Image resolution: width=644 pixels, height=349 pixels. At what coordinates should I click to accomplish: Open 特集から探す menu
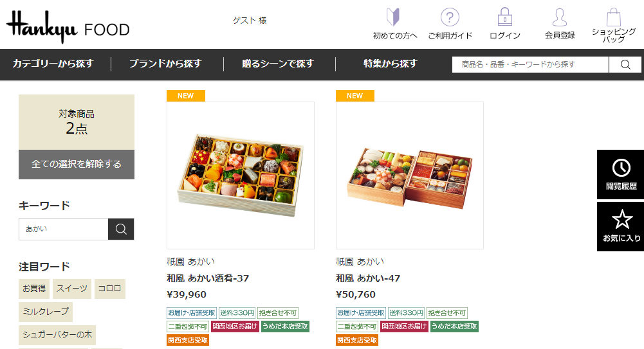click(390, 64)
